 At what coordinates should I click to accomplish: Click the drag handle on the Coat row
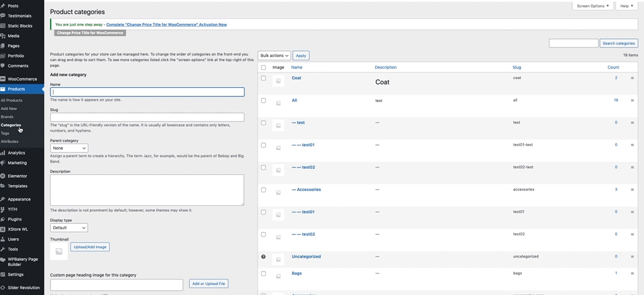[632, 78]
